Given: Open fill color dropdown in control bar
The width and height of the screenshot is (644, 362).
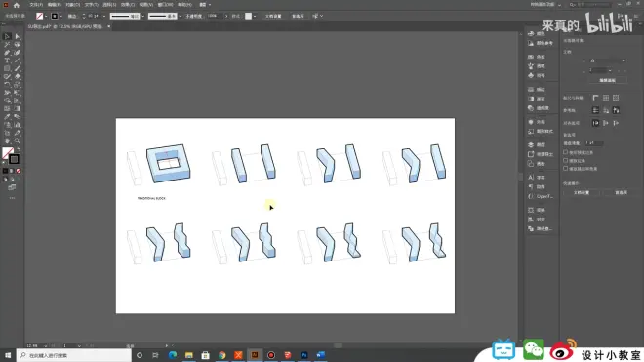Looking at the screenshot, I should click(x=46, y=16).
